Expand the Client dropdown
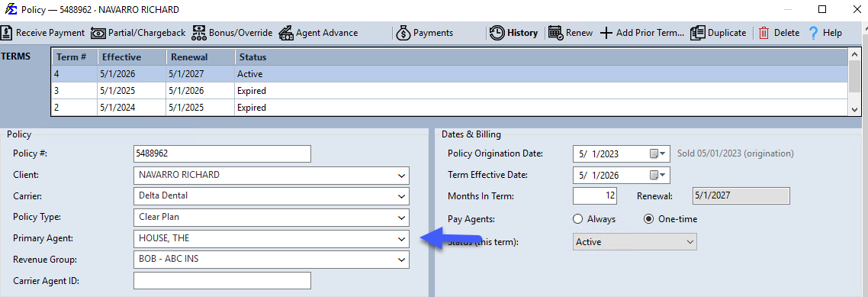Viewport: 868px width, 297px height. (x=401, y=176)
